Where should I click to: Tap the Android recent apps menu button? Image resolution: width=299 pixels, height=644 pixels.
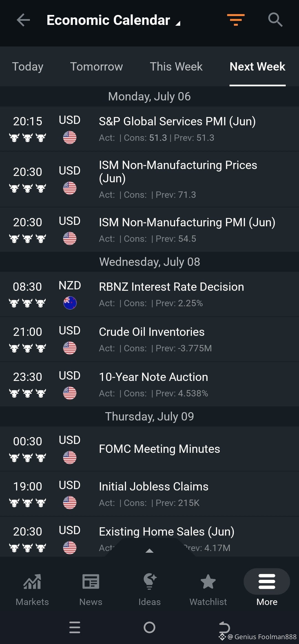(x=75, y=627)
